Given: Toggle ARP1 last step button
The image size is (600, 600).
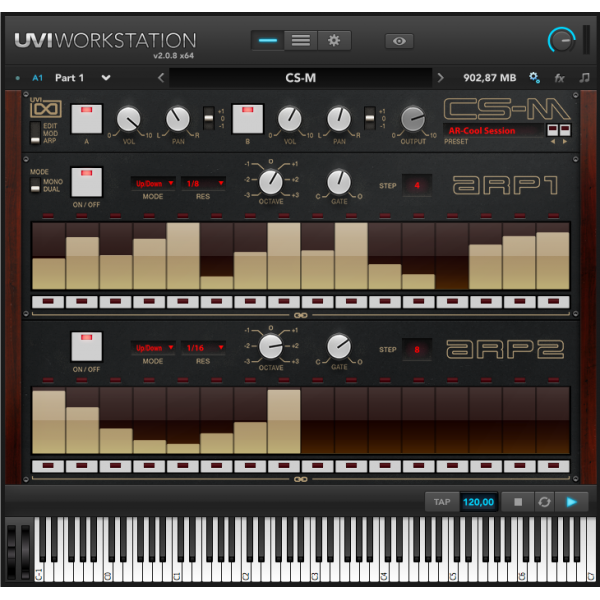Looking at the screenshot, I should (553, 302).
